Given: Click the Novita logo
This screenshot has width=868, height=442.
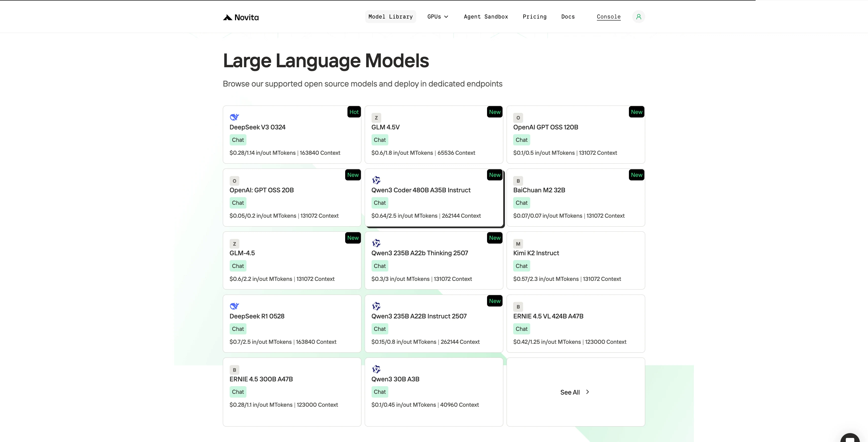Looking at the screenshot, I should 241,17.
